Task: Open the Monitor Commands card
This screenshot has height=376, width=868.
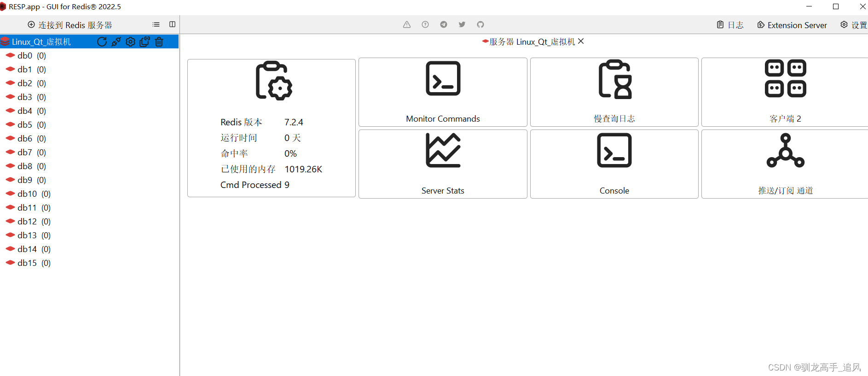Action: click(x=443, y=92)
